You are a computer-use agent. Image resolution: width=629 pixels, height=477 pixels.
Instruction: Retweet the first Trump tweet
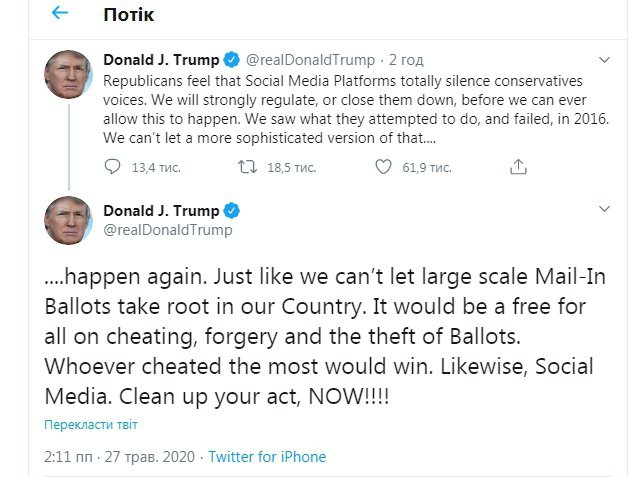pos(246,166)
